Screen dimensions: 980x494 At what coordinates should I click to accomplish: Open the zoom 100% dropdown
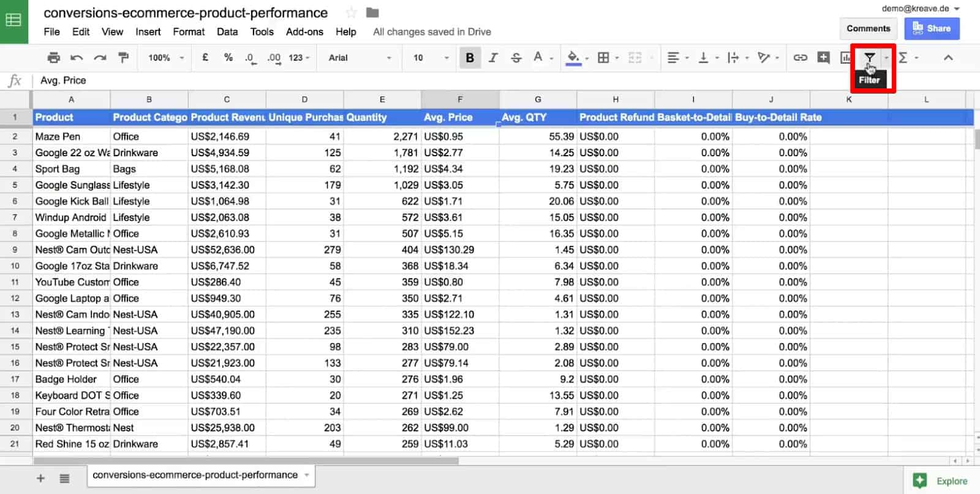[x=166, y=58]
